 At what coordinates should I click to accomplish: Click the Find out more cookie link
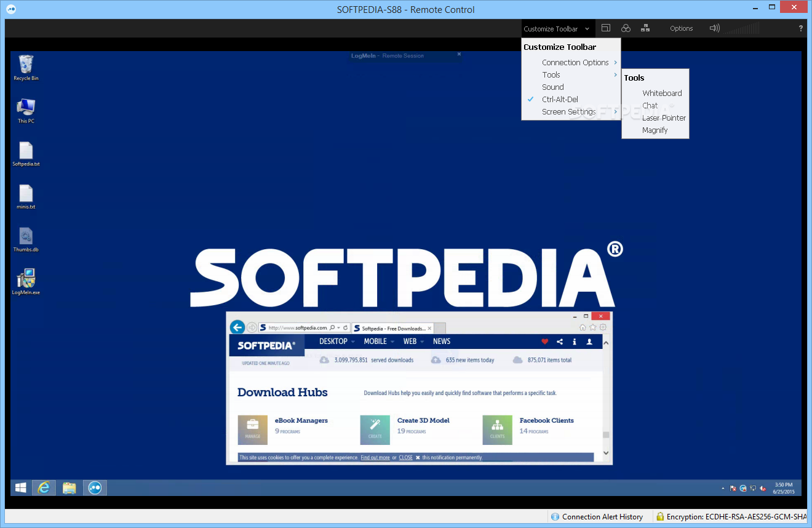point(375,457)
